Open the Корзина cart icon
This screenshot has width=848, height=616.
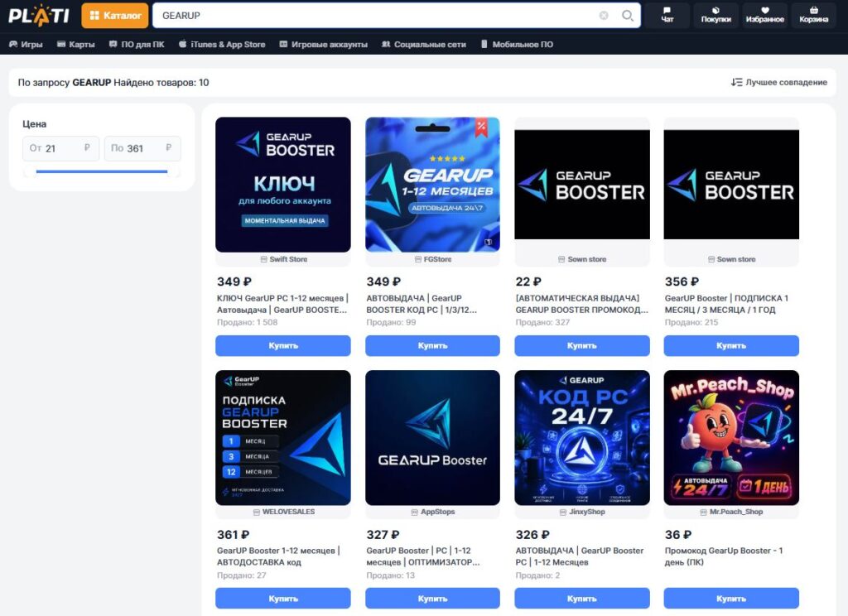[813, 15]
